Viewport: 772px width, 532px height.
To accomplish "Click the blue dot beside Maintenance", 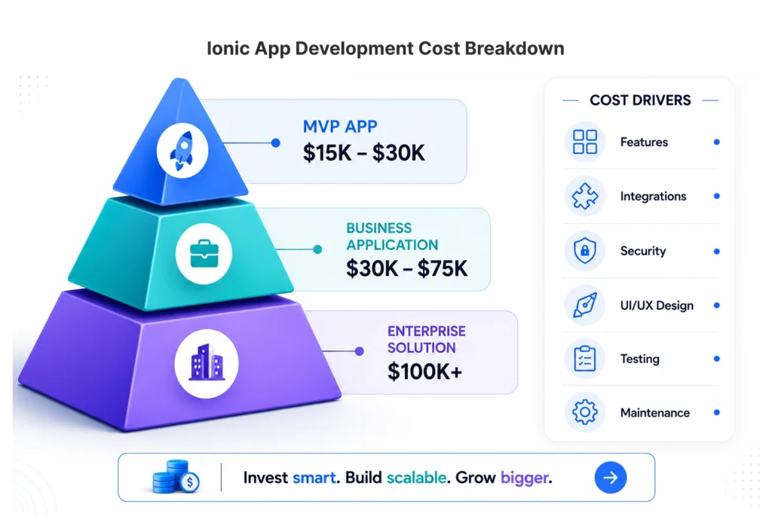I will 717,412.
